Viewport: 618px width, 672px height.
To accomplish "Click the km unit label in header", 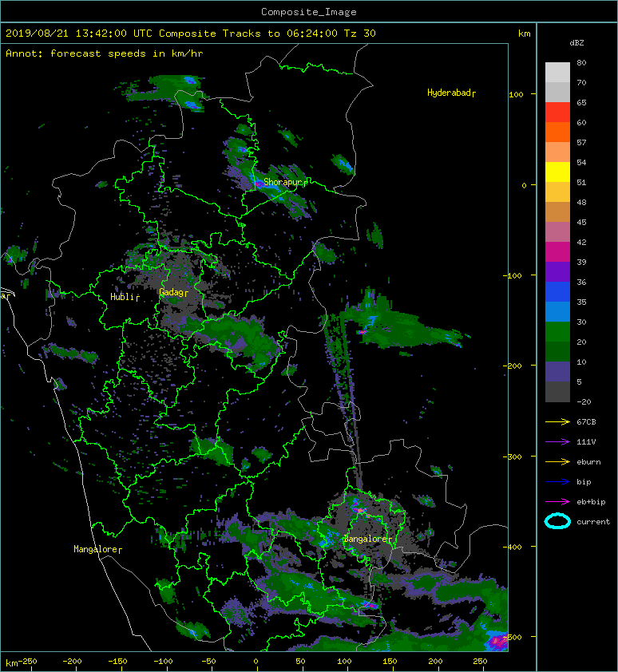I will point(524,34).
